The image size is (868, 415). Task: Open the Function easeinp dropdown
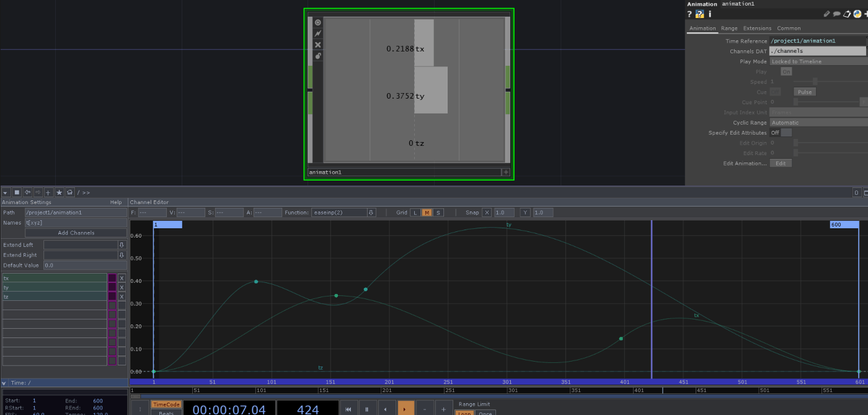pos(371,213)
